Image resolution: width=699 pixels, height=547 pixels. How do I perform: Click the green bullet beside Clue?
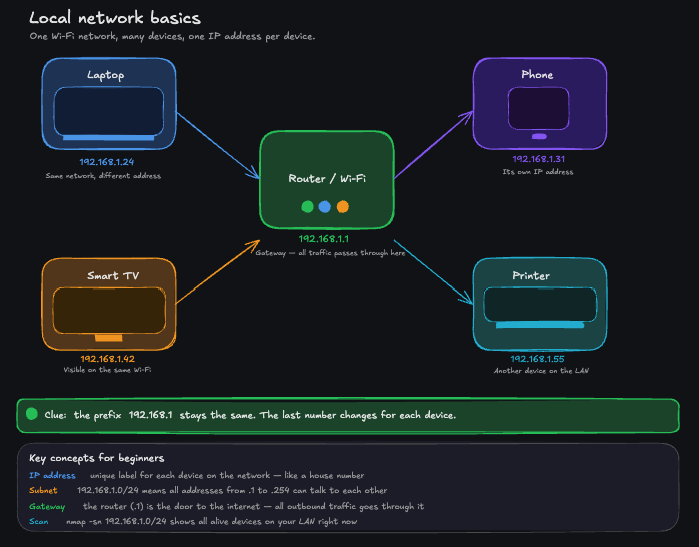pyautogui.click(x=31, y=414)
